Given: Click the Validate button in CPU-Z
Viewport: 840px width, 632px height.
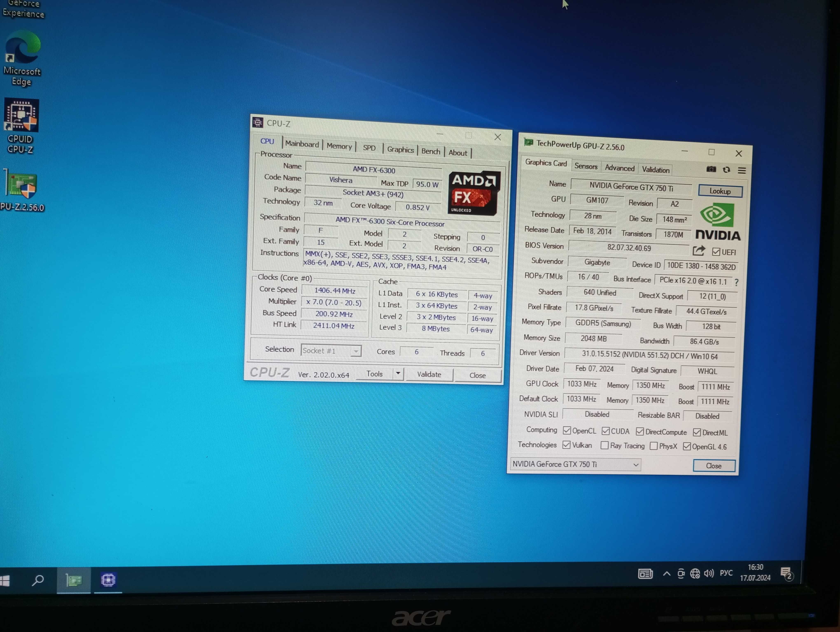Looking at the screenshot, I should [429, 374].
